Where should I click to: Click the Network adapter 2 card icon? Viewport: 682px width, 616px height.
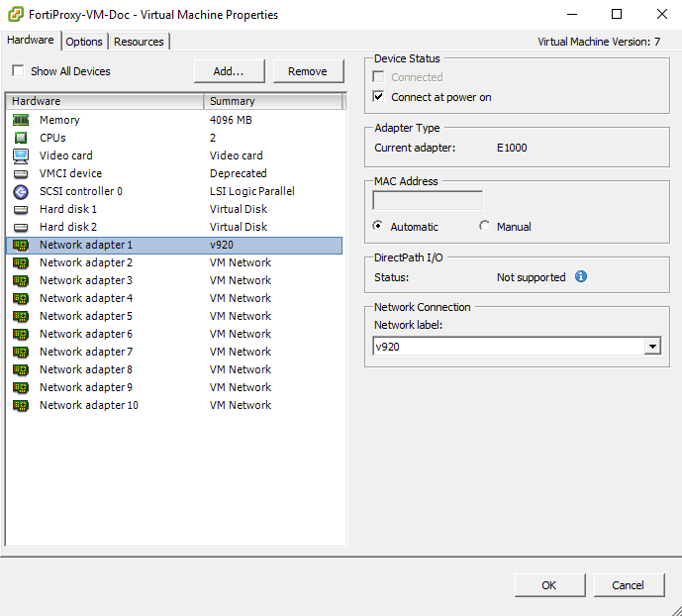point(21,262)
